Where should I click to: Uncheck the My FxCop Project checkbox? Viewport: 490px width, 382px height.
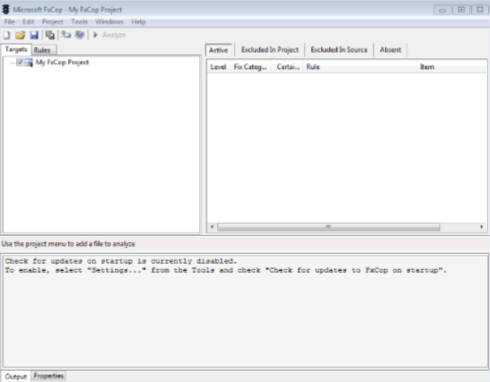pos(20,62)
